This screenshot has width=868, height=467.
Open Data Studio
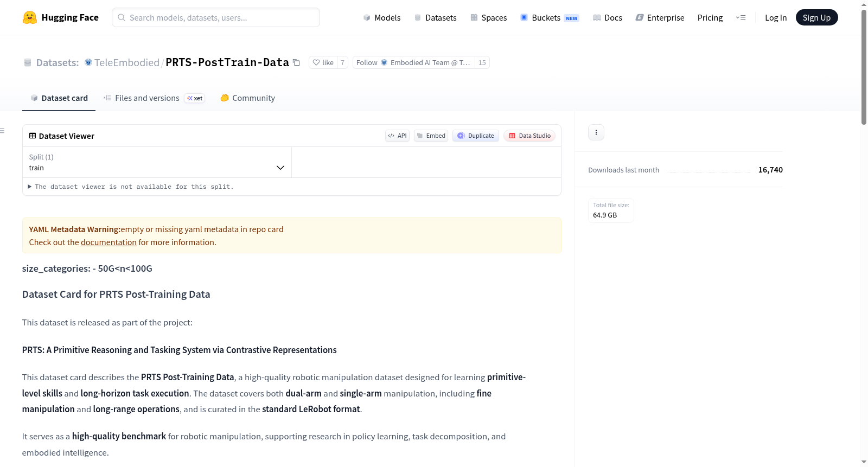coord(529,136)
